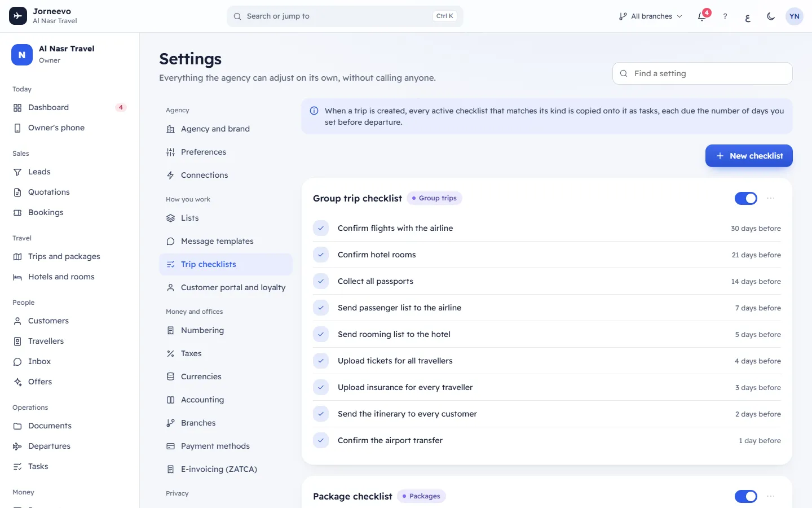Select Preferences in settings menu
Screen dimensions: 812x508
click(x=226, y=152)
